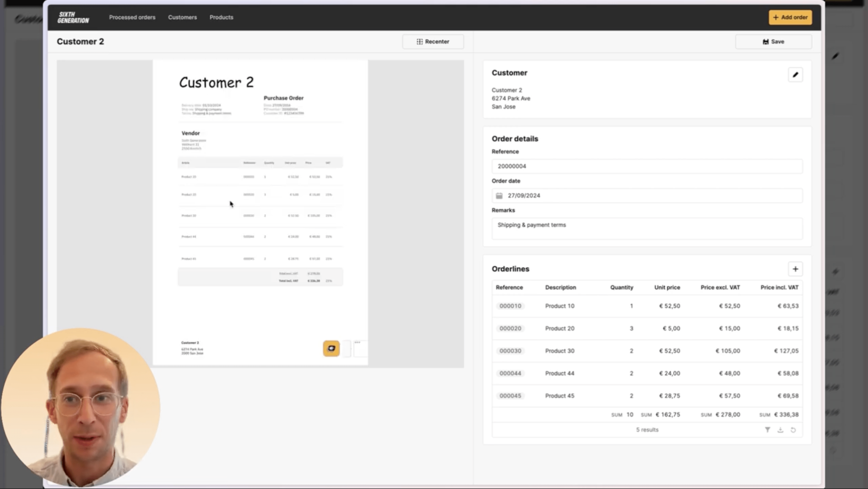Image resolution: width=868 pixels, height=489 pixels.
Task: Click the Remarks text area
Action: 647,229
